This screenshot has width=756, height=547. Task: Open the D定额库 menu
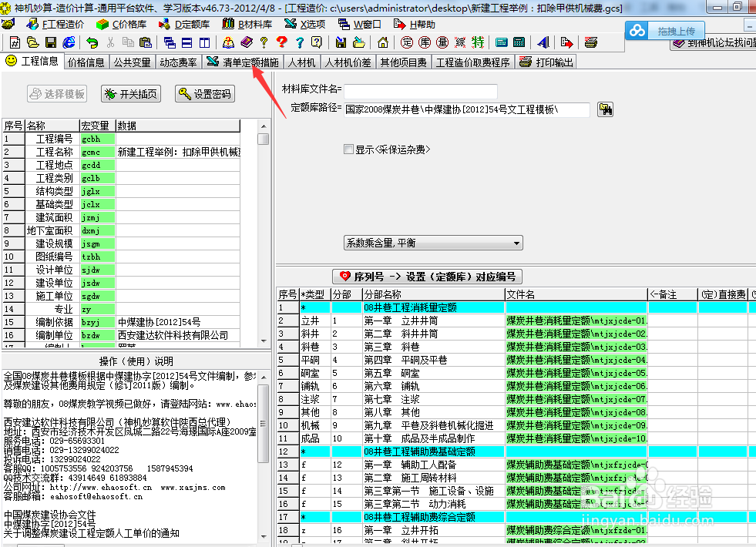[x=185, y=25]
